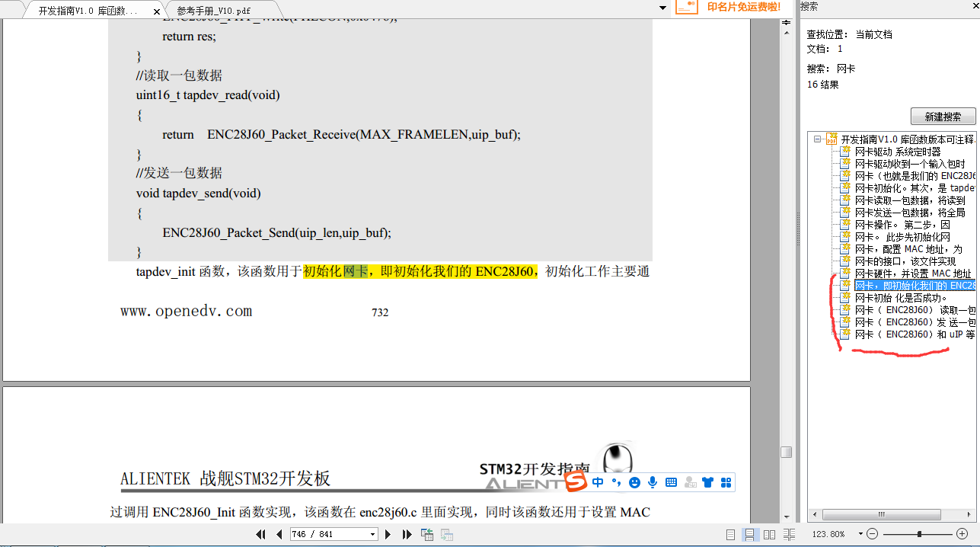Screen dimensions: 980x547
Task: Select result 网卡初始化。其次，是 tapde
Action: (915, 188)
